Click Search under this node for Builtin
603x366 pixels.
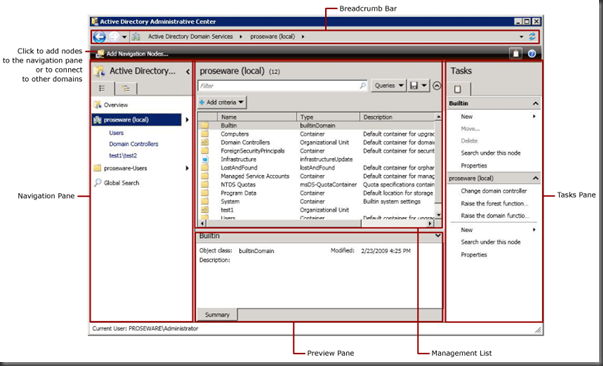pos(491,153)
